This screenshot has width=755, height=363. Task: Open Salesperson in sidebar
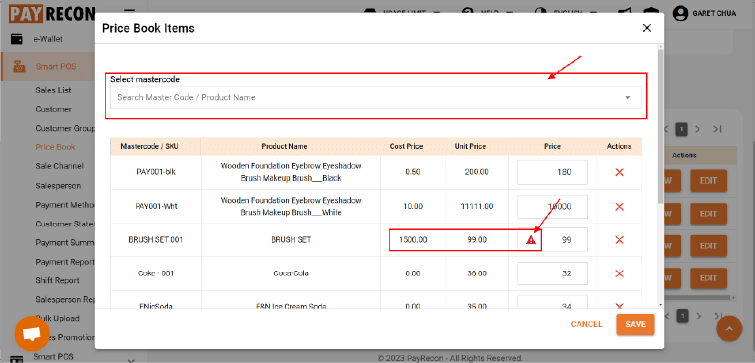coord(58,185)
